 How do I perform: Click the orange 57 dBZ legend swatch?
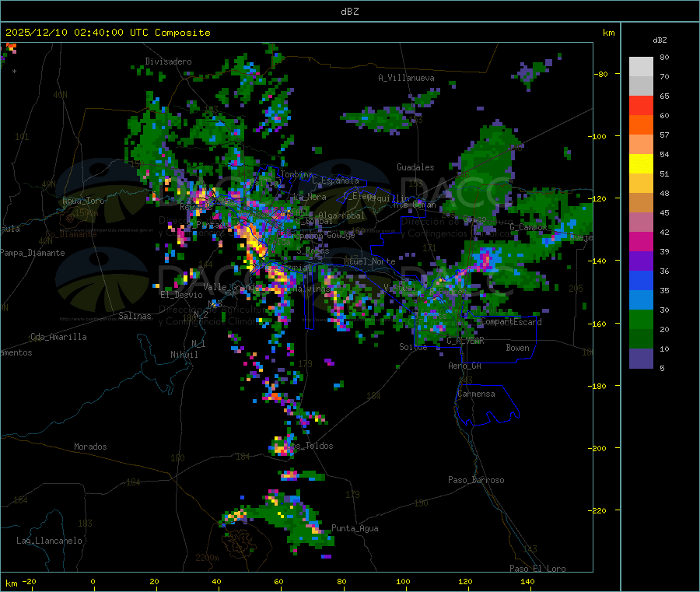point(641,125)
